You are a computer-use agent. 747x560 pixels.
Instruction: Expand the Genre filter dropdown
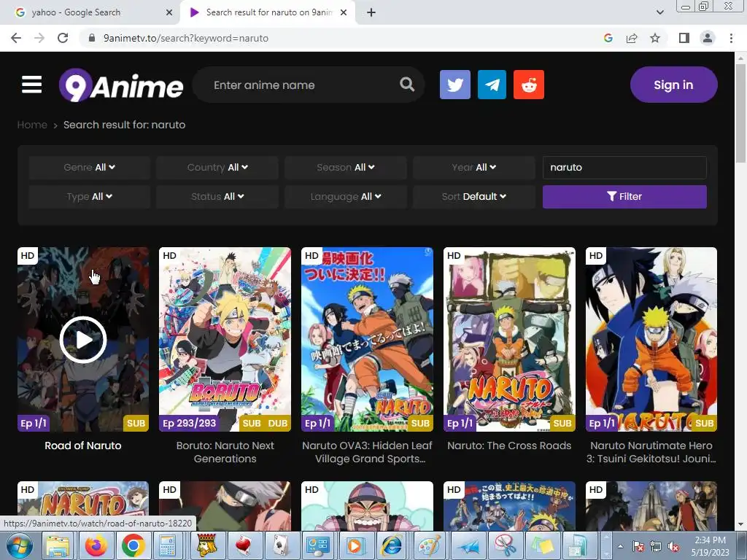coord(89,168)
